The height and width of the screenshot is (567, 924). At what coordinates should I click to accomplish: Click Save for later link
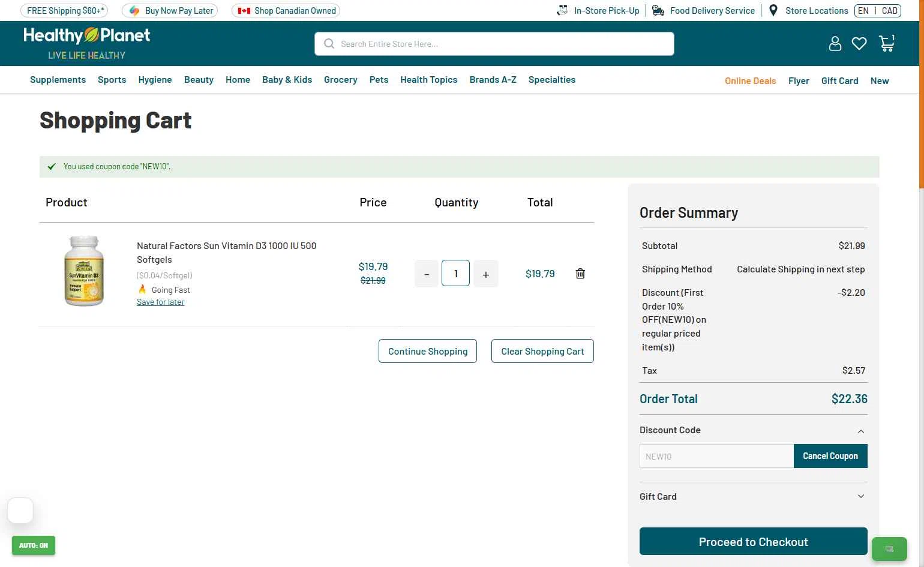[x=160, y=302]
